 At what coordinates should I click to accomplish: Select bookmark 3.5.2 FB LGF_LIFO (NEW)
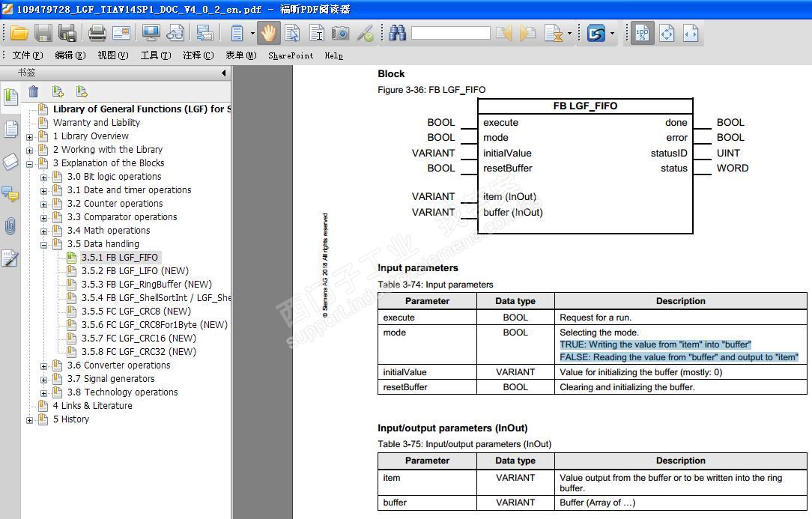pyautogui.click(x=135, y=271)
